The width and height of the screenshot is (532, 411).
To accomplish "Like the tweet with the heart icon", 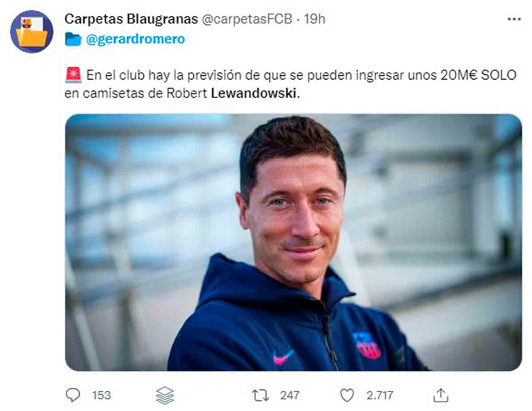I will (347, 395).
